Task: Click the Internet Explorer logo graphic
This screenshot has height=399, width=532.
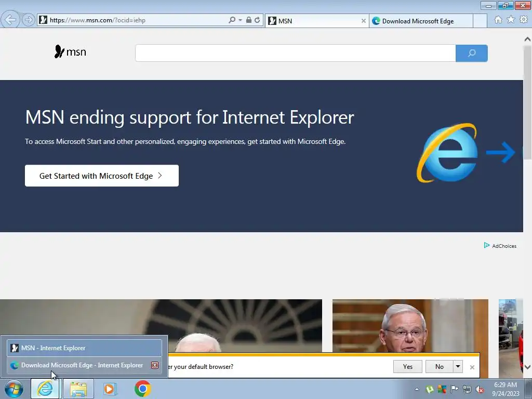Action: coord(447,153)
